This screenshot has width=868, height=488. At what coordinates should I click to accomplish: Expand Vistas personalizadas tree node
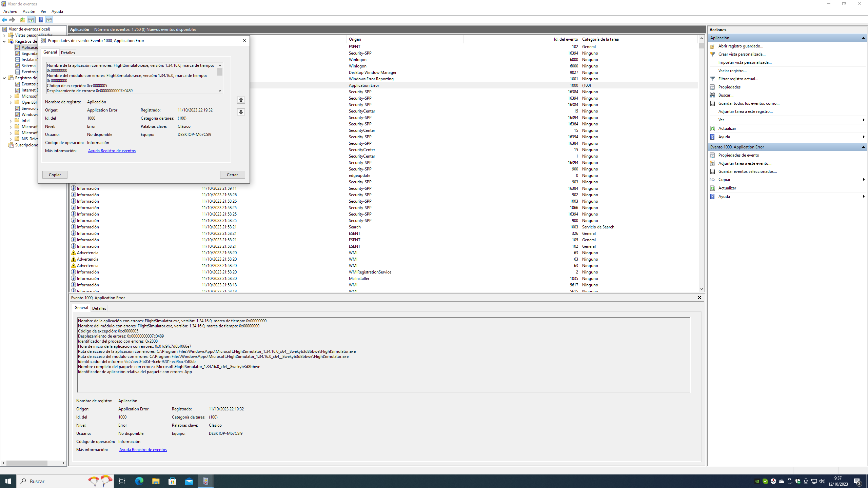4,35
